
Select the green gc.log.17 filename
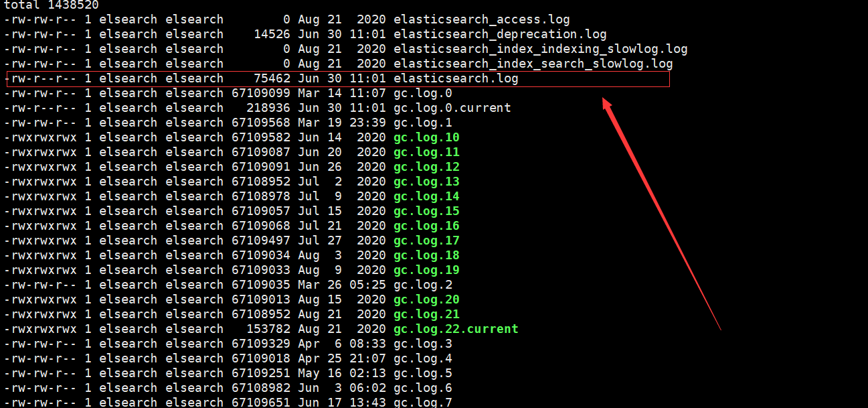tap(426, 241)
